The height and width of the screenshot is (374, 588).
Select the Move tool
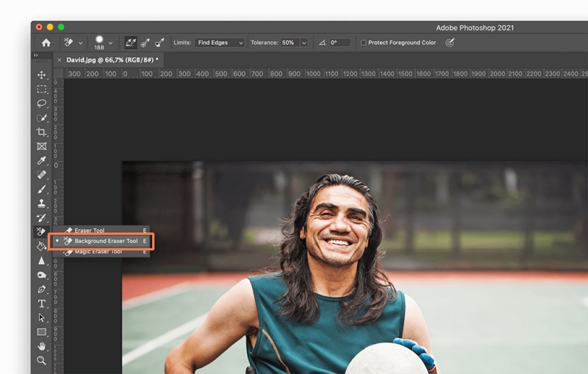click(42, 75)
